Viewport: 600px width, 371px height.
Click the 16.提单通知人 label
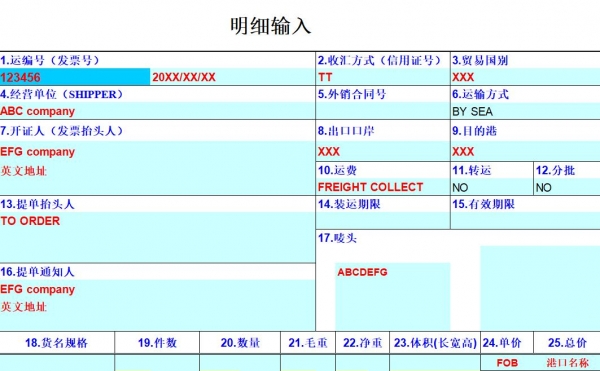[x=37, y=272]
